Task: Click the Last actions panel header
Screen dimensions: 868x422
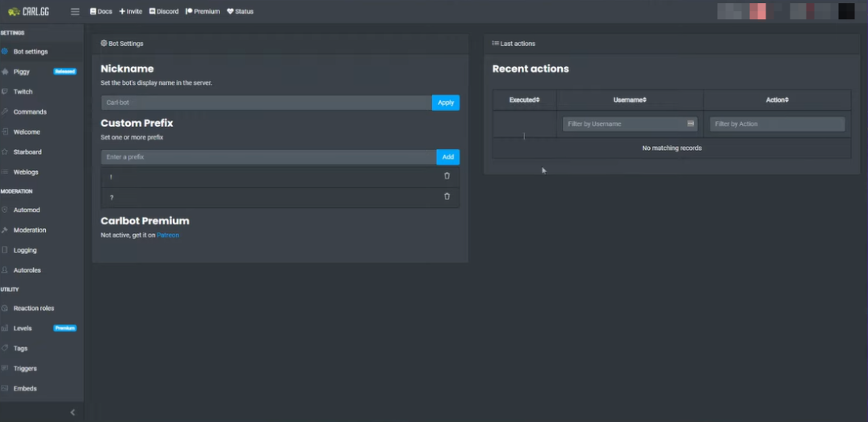Action: pos(672,43)
